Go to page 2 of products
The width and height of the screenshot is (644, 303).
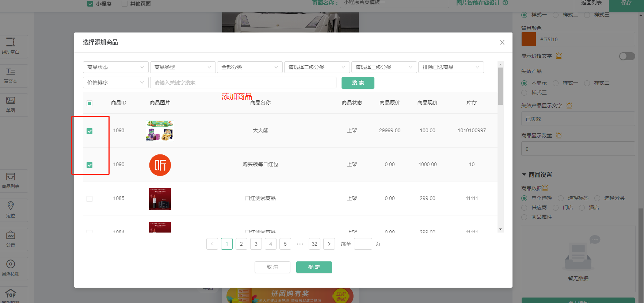tap(241, 244)
